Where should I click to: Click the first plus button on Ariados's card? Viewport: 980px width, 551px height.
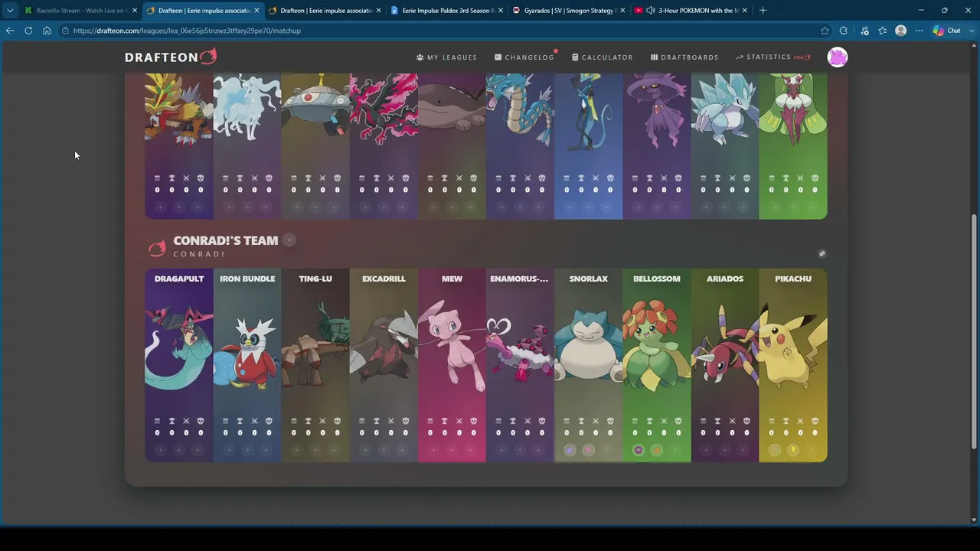707,450
